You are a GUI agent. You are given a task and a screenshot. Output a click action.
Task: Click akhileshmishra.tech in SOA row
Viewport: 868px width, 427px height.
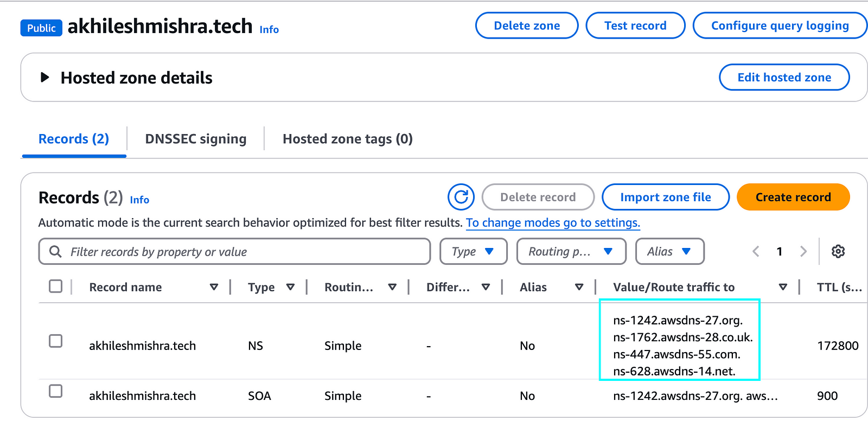[142, 396]
